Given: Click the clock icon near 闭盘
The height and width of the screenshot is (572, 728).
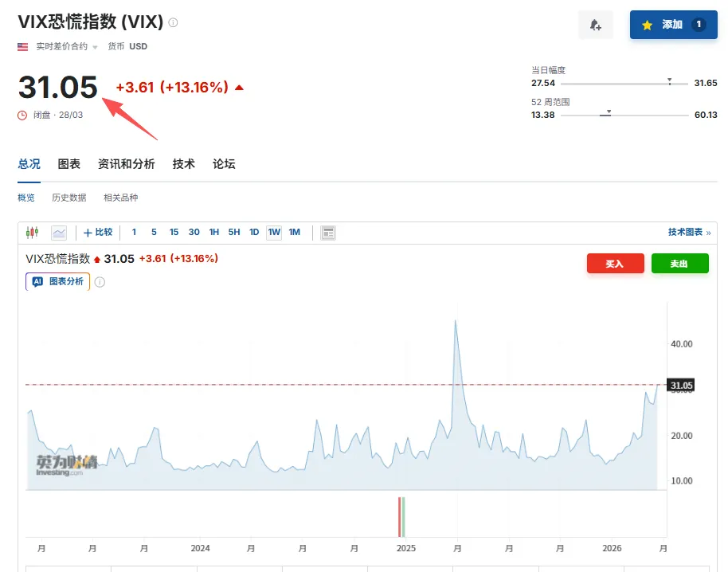Looking at the screenshot, I should 22,116.
